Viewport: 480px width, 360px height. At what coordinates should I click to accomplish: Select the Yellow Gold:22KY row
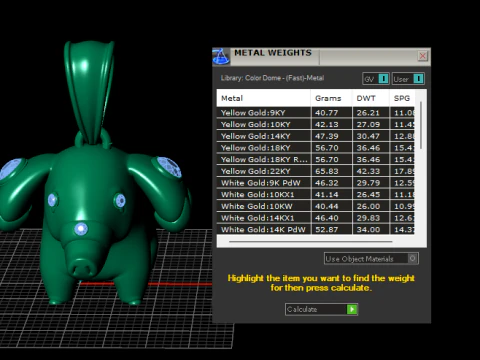pos(315,171)
